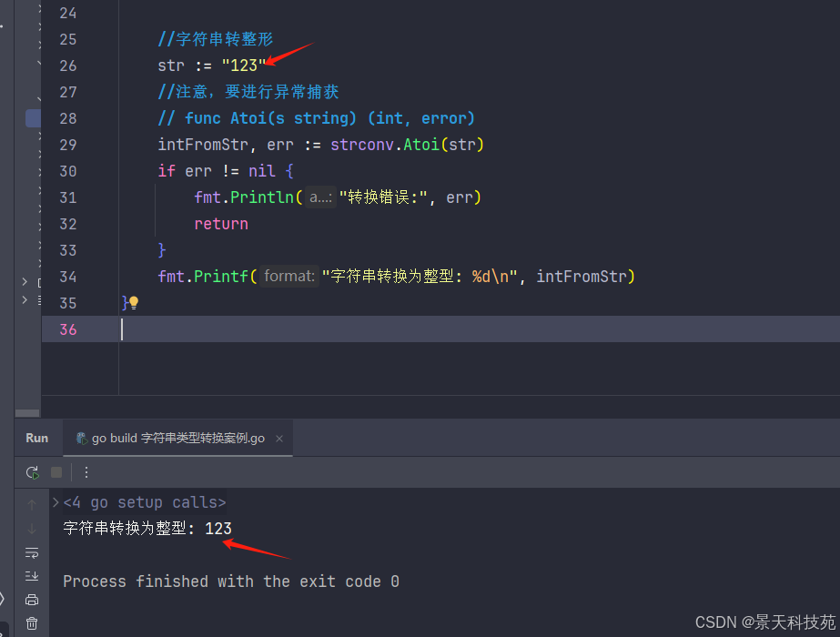Select the go build 字符串类型转换案例.go tab

171,439
